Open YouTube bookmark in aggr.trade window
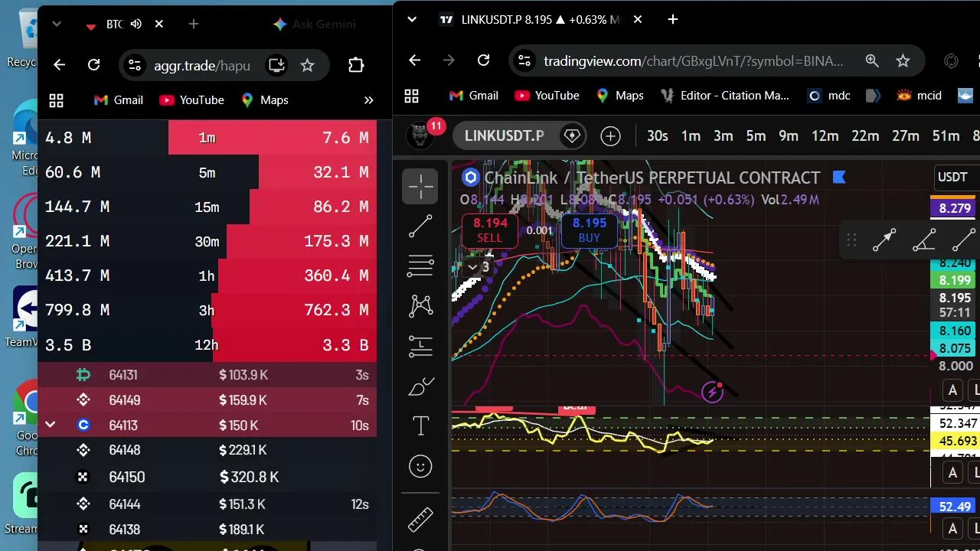This screenshot has height=551, width=980. click(191, 100)
